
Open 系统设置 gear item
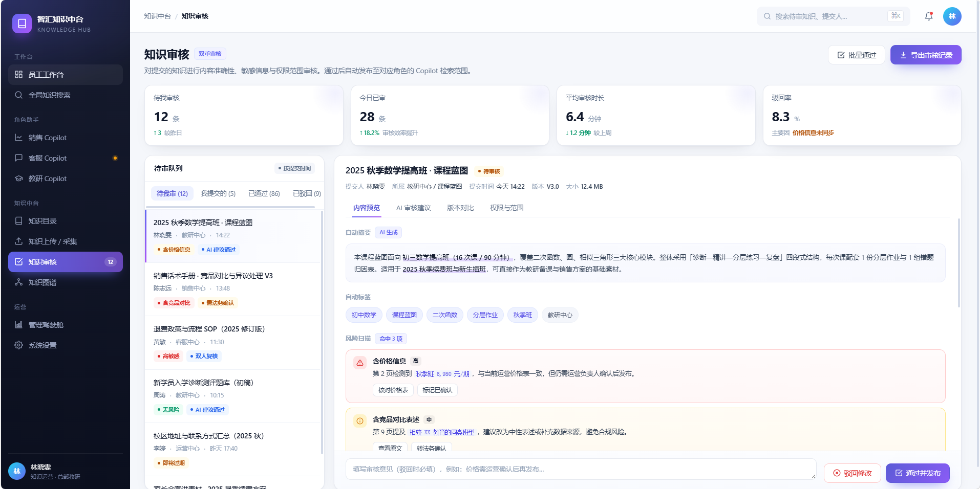(66, 345)
